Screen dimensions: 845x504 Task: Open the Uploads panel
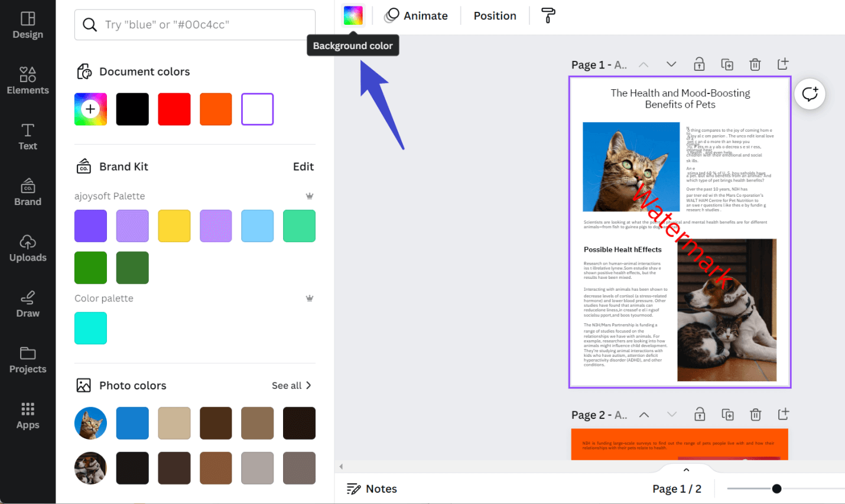click(x=27, y=248)
